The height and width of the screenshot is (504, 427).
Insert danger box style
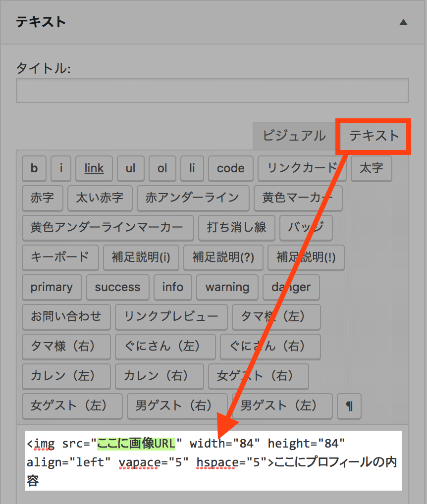[x=291, y=287]
